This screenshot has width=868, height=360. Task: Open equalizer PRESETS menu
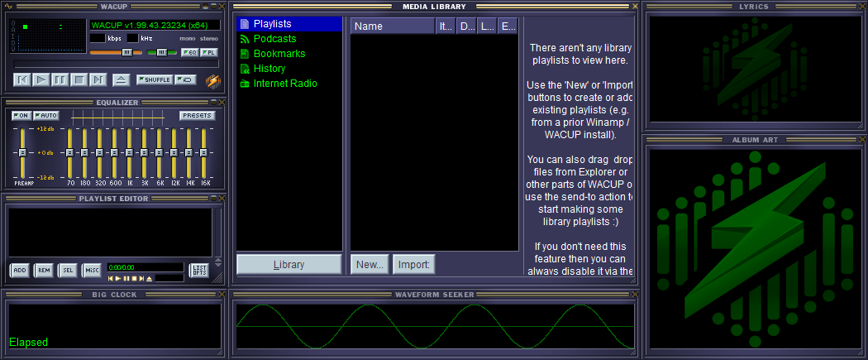[198, 116]
